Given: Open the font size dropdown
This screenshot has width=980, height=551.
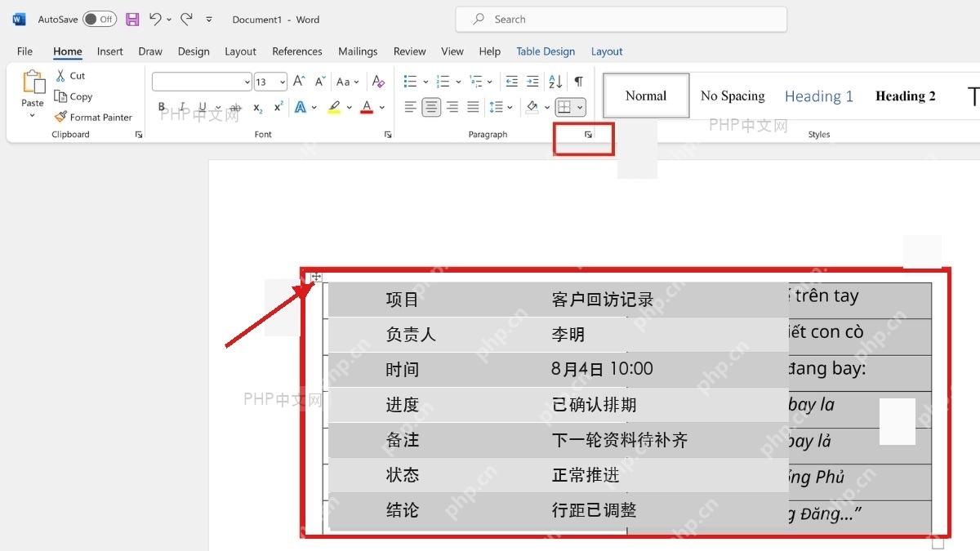Looking at the screenshot, I should tap(283, 82).
